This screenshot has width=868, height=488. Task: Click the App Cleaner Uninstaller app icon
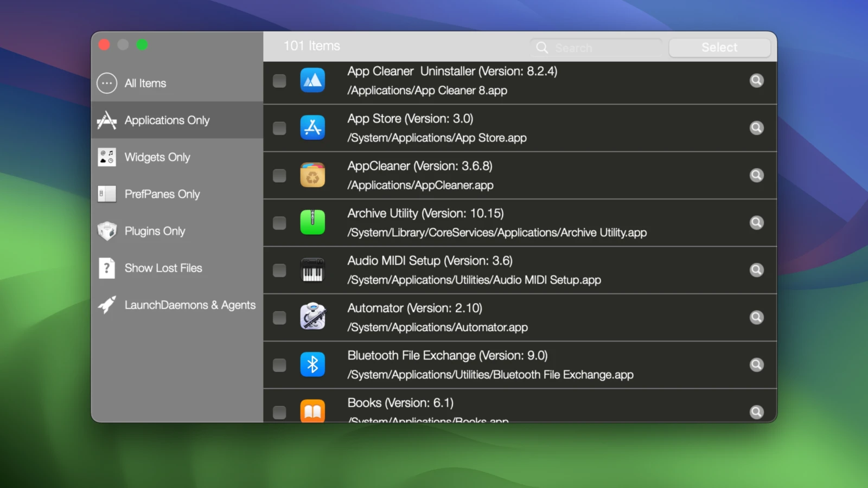(312, 81)
